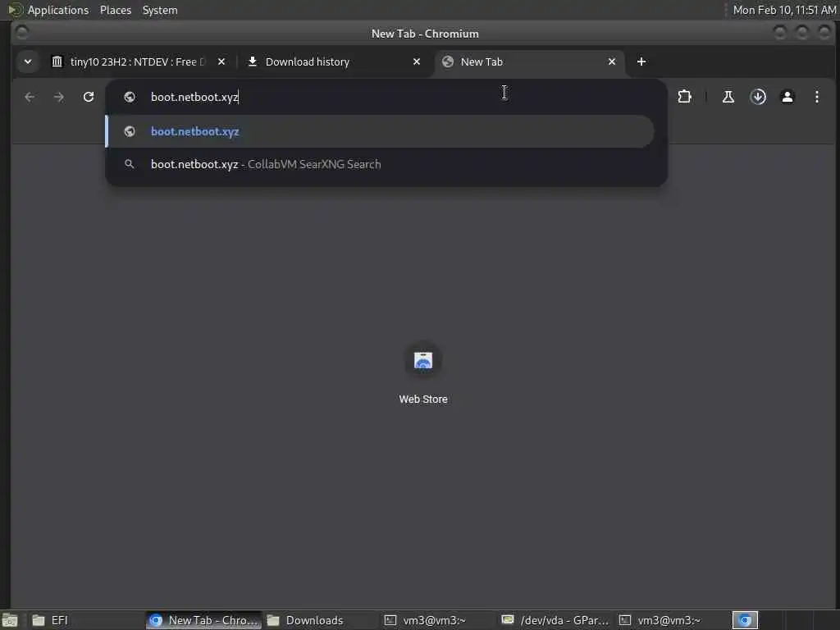Open the Places menu

116,10
